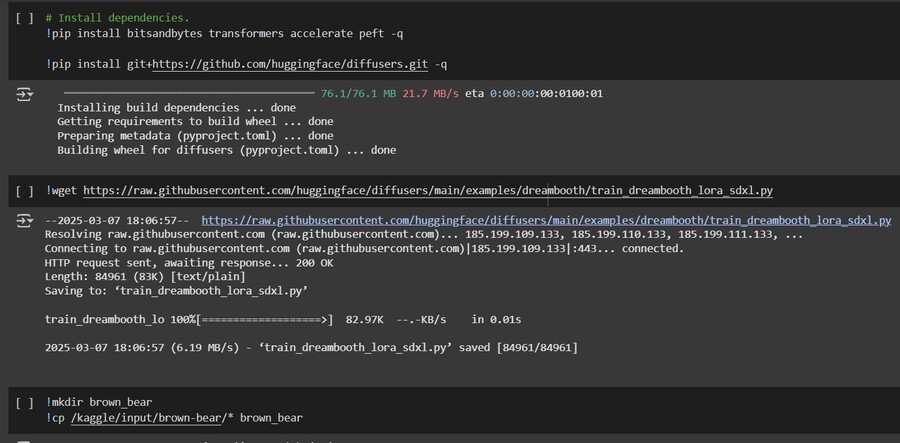Click the /kaggle/input/brown-bear path
The image size is (900, 443).
click(x=146, y=418)
